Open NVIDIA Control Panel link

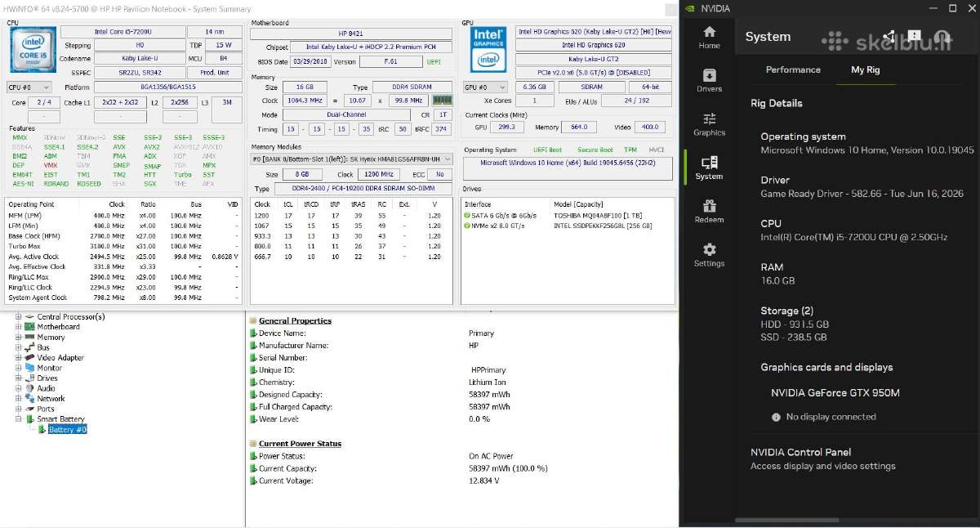(x=801, y=452)
